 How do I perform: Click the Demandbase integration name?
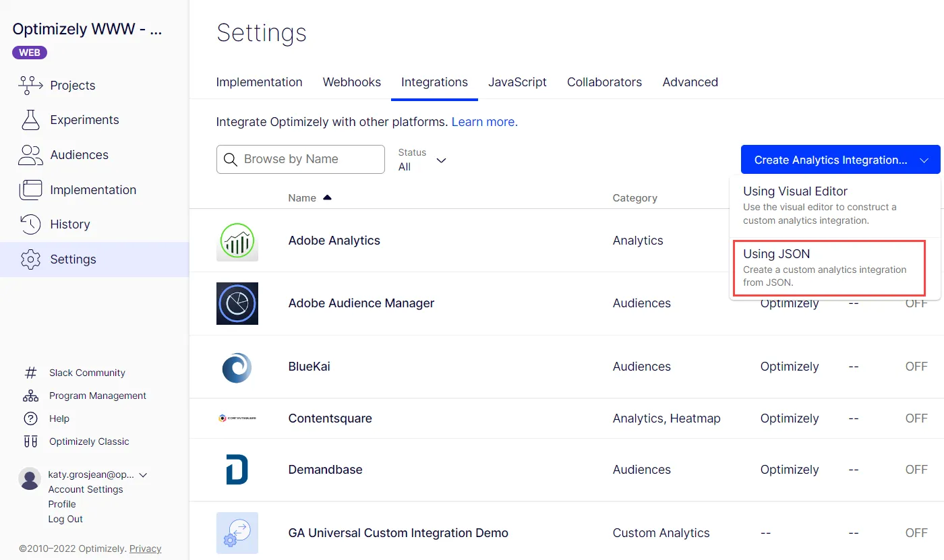coord(325,470)
